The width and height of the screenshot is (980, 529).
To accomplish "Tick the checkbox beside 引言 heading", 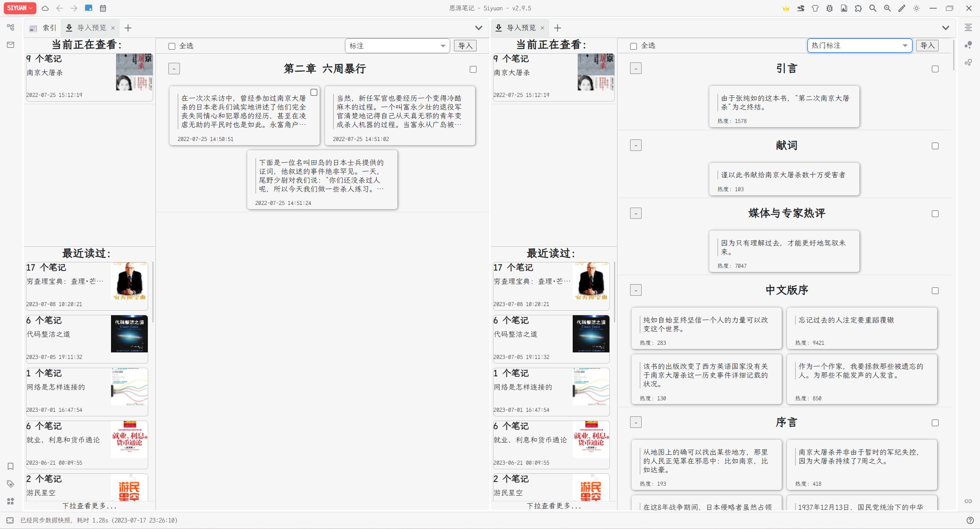I will (935, 69).
